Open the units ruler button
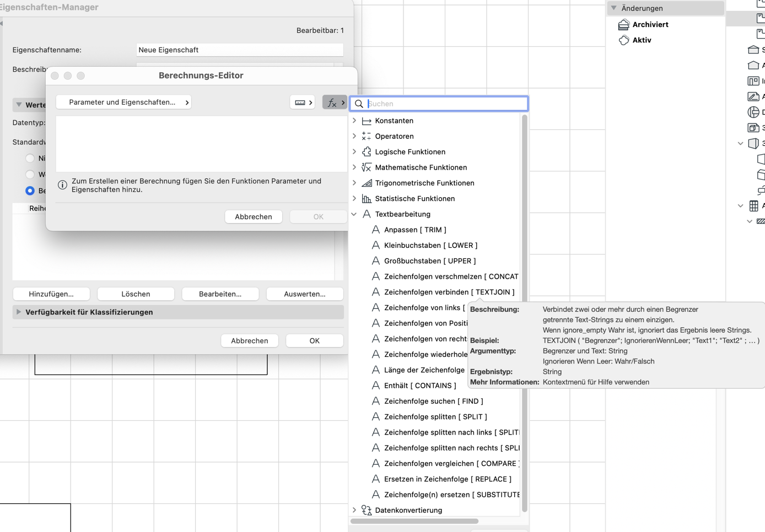 point(303,102)
